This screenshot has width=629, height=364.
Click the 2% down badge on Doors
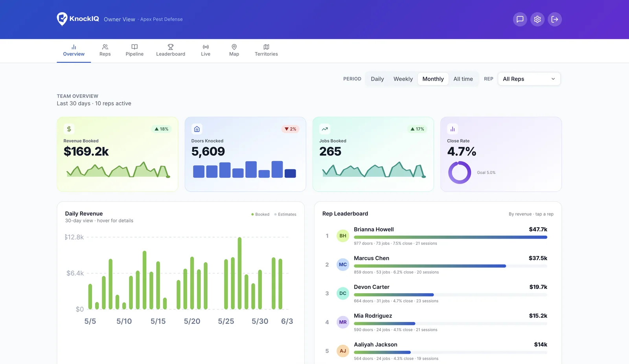[290, 129]
